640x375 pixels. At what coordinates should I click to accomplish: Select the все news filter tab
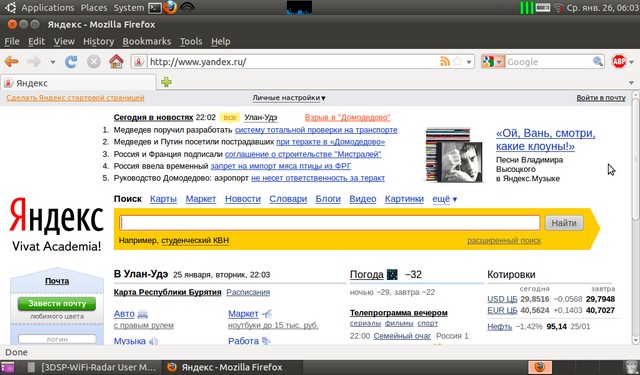[230, 118]
